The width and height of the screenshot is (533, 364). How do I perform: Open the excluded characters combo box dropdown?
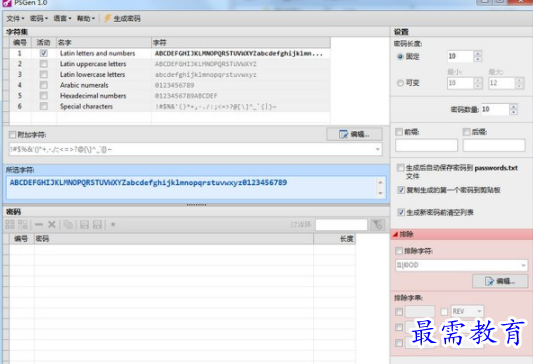tap(523, 265)
